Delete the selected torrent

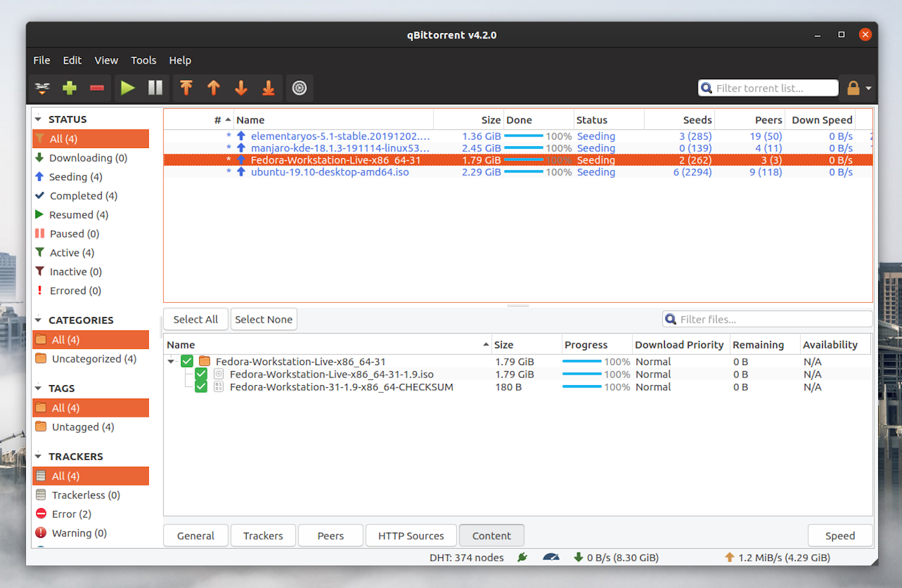[97, 88]
